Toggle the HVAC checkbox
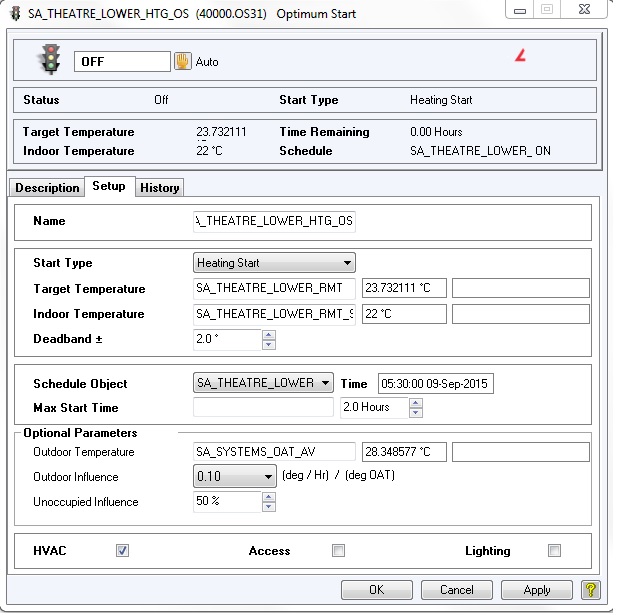This screenshot has height=615, width=617. coord(122,551)
